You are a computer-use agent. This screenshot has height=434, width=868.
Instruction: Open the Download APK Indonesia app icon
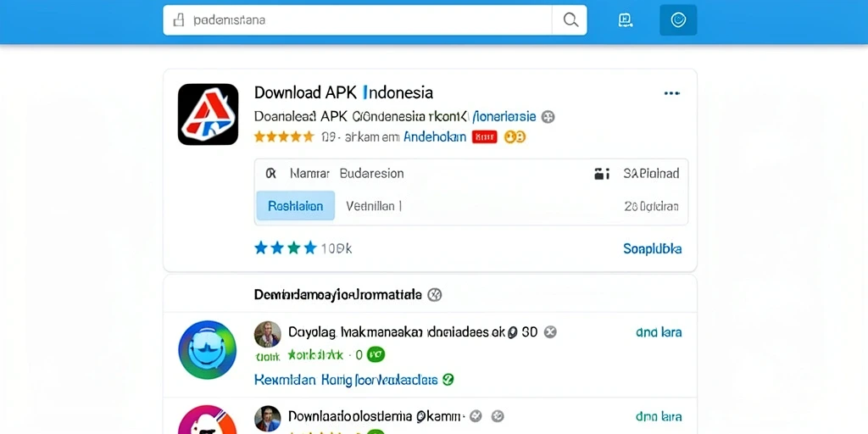tap(209, 114)
